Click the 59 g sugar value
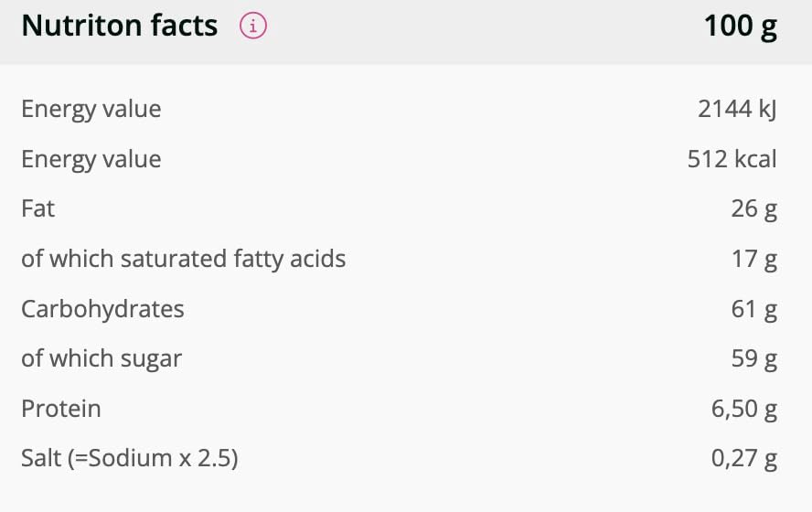Viewport: 812px width, 512px height. click(753, 358)
